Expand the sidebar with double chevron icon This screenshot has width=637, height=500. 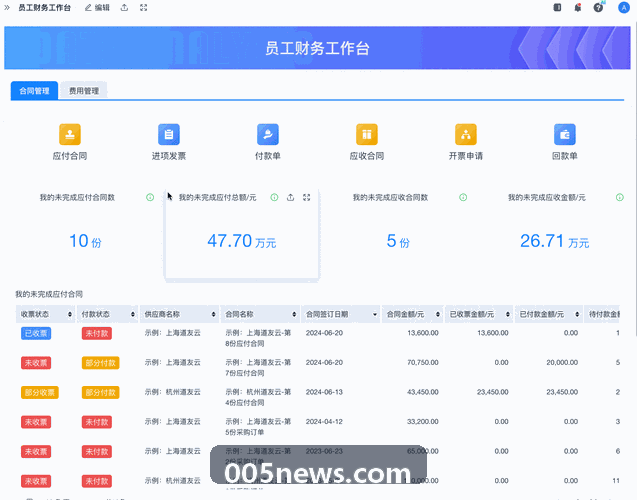pyautogui.click(x=7, y=7)
